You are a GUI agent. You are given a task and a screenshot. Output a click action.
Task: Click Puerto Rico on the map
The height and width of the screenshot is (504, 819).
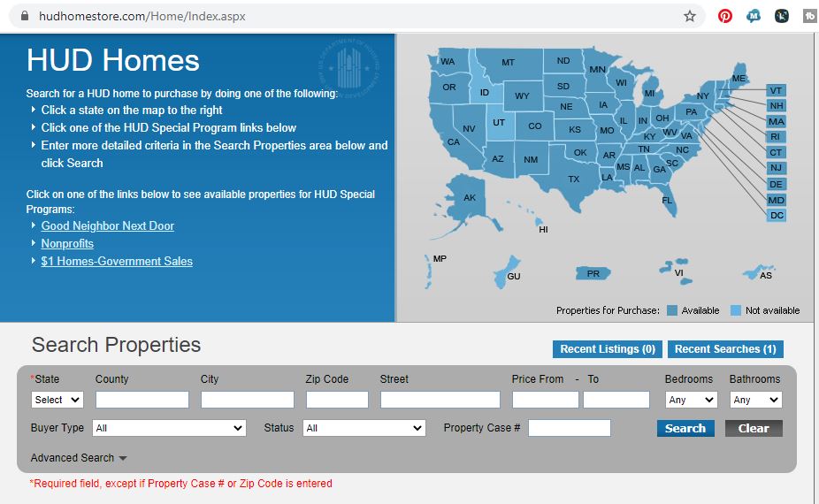pos(593,273)
